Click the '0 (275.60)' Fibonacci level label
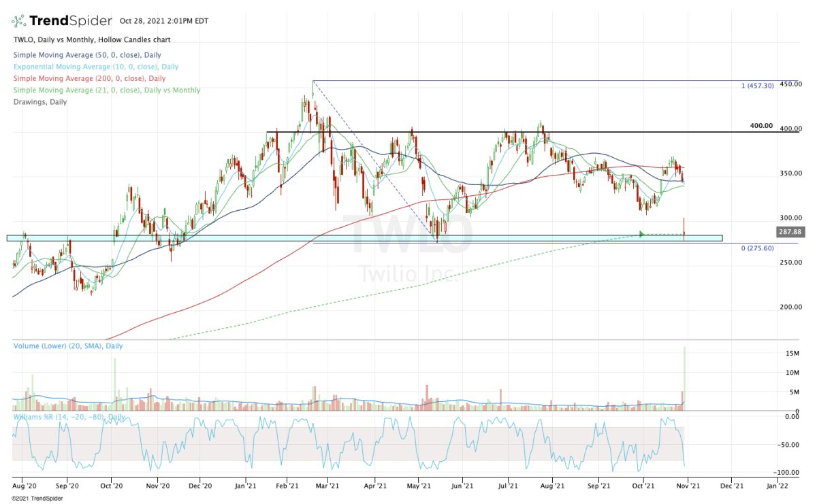The image size is (817, 504). point(757,249)
